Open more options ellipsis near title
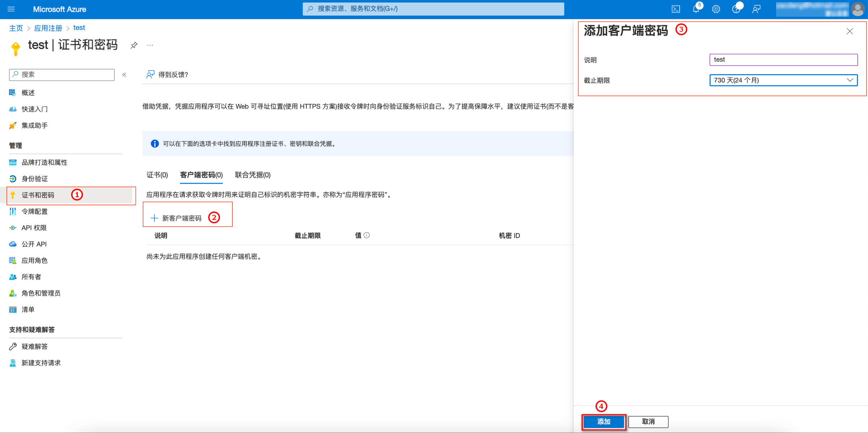This screenshot has height=433, width=868. pyautogui.click(x=150, y=45)
